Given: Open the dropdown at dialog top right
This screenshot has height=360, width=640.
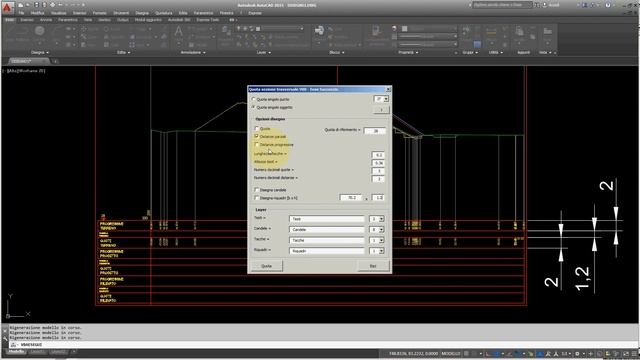Looking at the screenshot, I should tap(386, 99).
